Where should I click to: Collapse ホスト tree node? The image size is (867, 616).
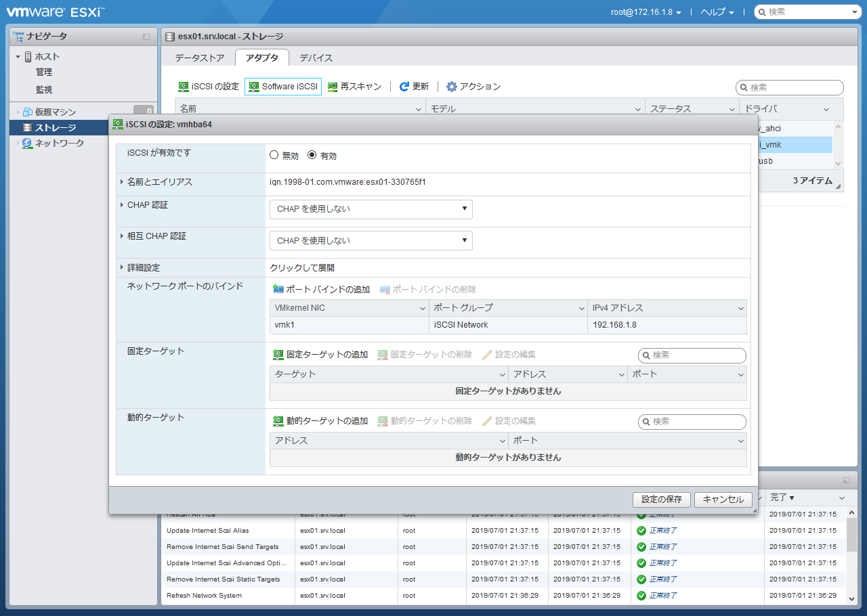18,57
